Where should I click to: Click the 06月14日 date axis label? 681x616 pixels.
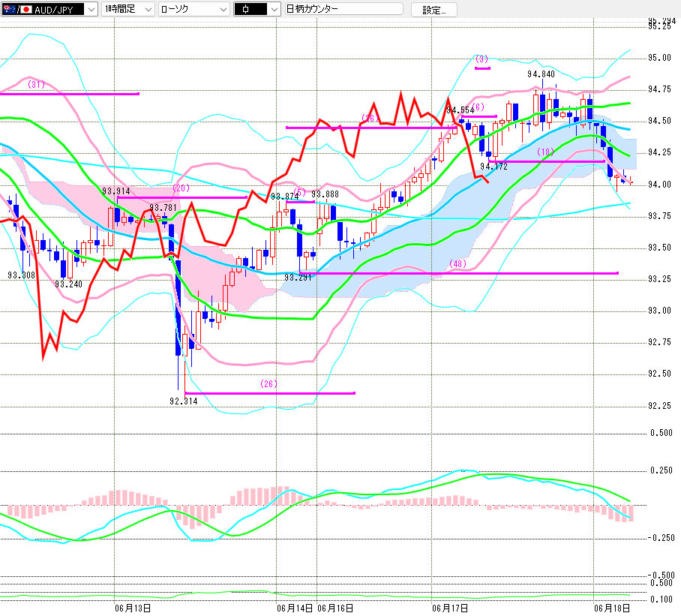pos(295,608)
